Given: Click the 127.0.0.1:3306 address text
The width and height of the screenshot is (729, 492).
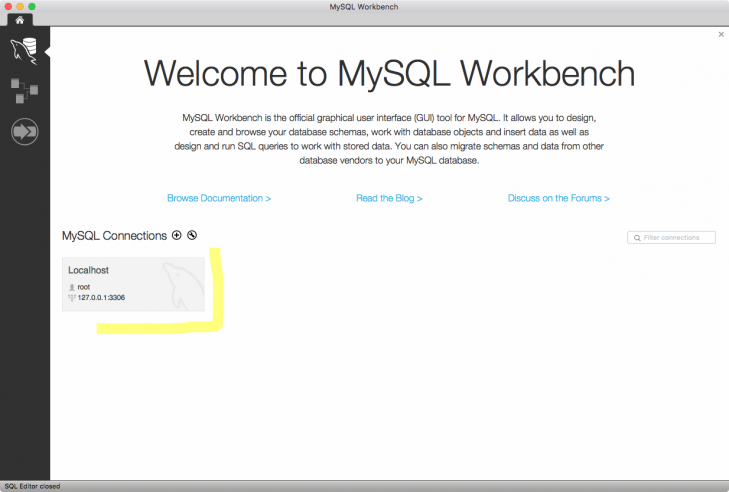Looking at the screenshot, I should click(x=101, y=298).
